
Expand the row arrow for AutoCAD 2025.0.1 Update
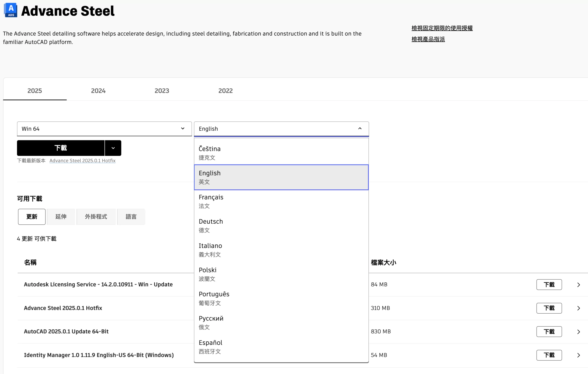click(579, 332)
